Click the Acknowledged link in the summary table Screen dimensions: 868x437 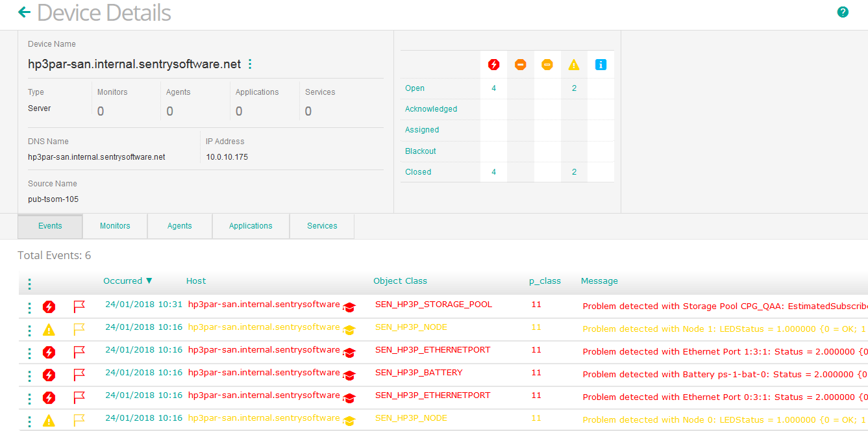point(431,108)
